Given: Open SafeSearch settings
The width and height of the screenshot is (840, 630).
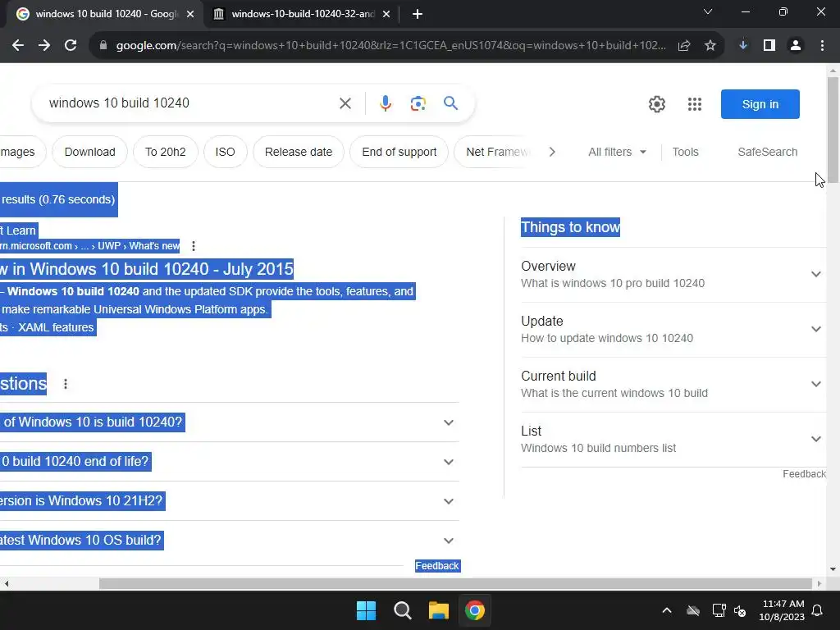Looking at the screenshot, I should pos(767,152).
